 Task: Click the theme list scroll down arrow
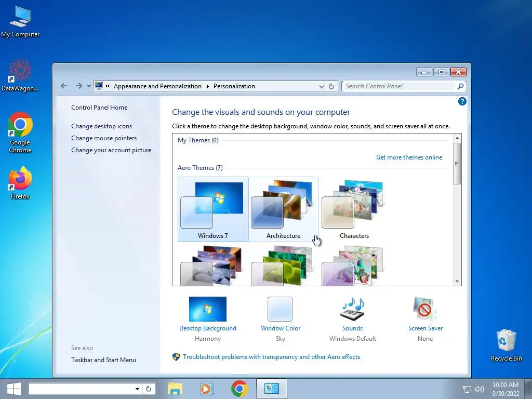(x=457, y=281)
